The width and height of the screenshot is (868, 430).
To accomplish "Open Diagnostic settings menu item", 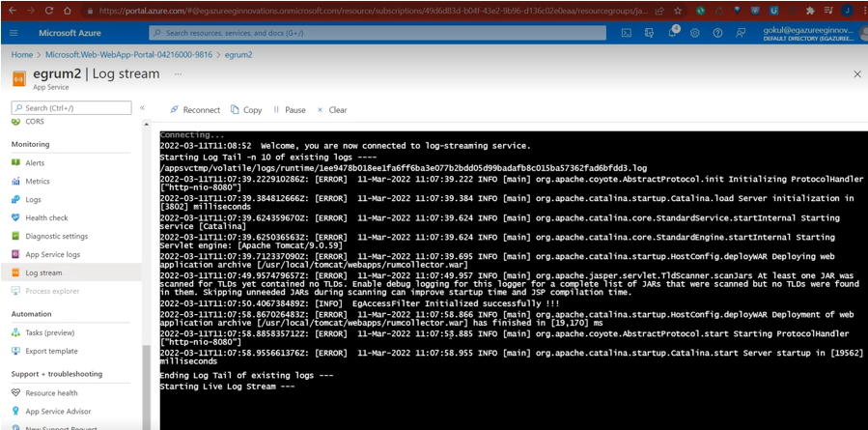I will coord(56,236).
